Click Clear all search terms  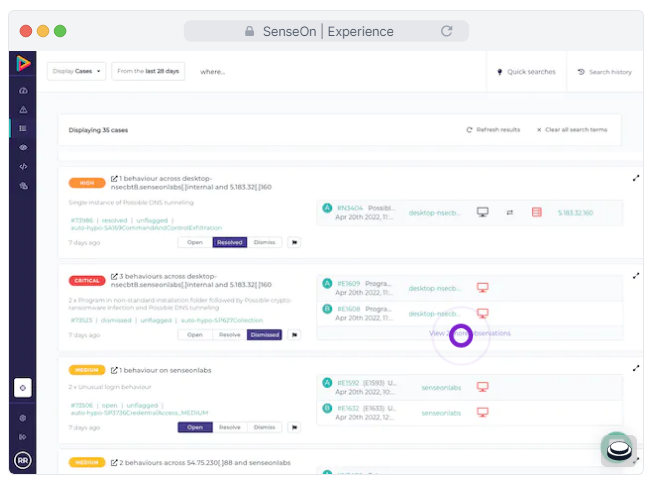pyautogui.click(x=572, y=130)
